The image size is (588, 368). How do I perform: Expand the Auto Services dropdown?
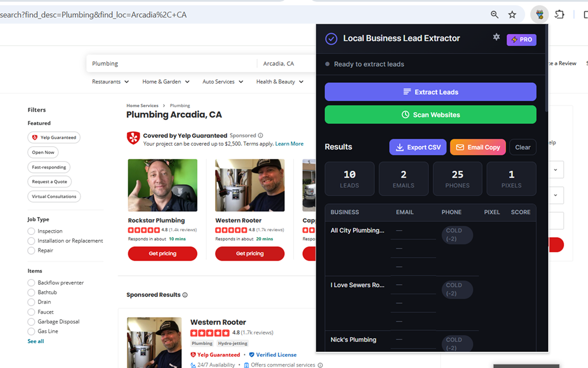click(222, 81)
